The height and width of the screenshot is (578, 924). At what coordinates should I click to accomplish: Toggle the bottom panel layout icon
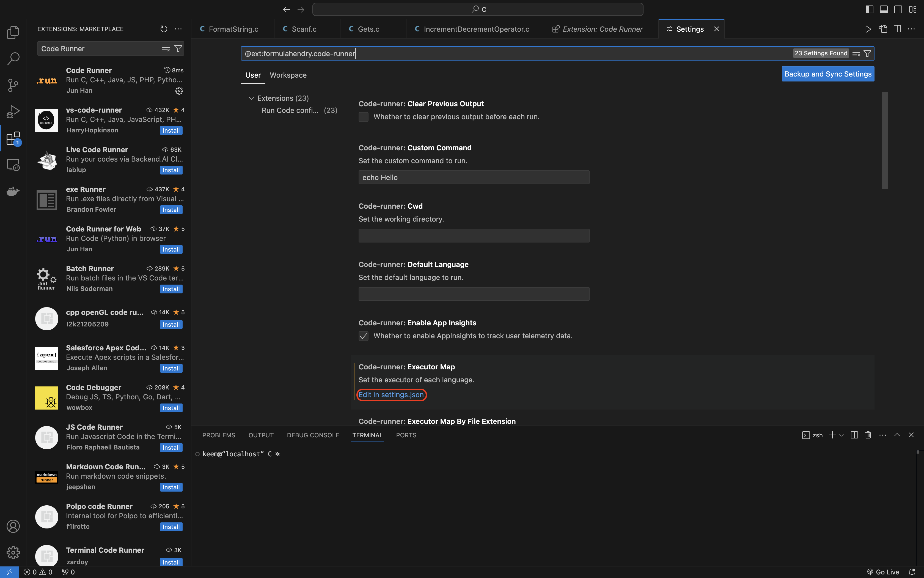[x=884, y=10]
